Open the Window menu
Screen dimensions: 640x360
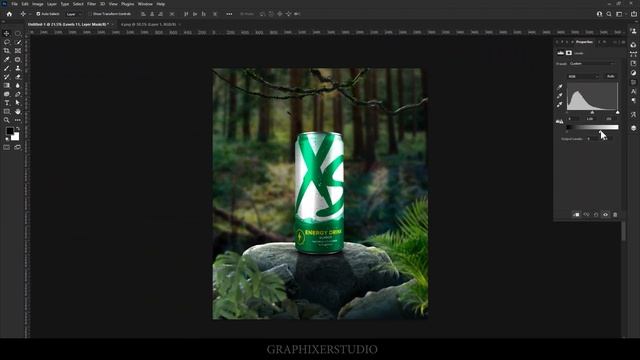point(145,4)
